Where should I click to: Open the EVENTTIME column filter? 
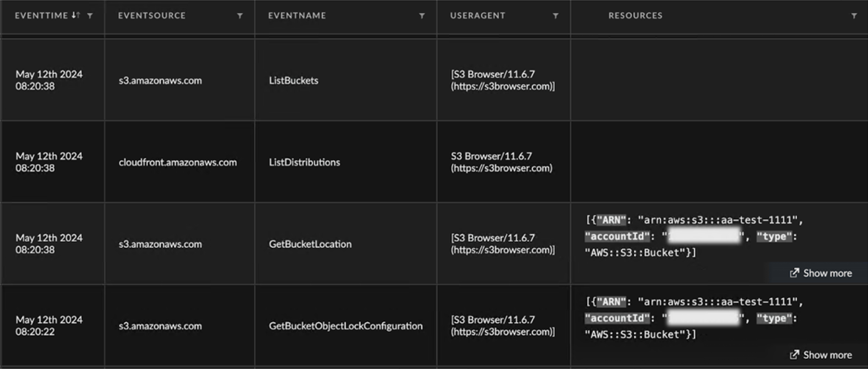[x=90, y=16]
